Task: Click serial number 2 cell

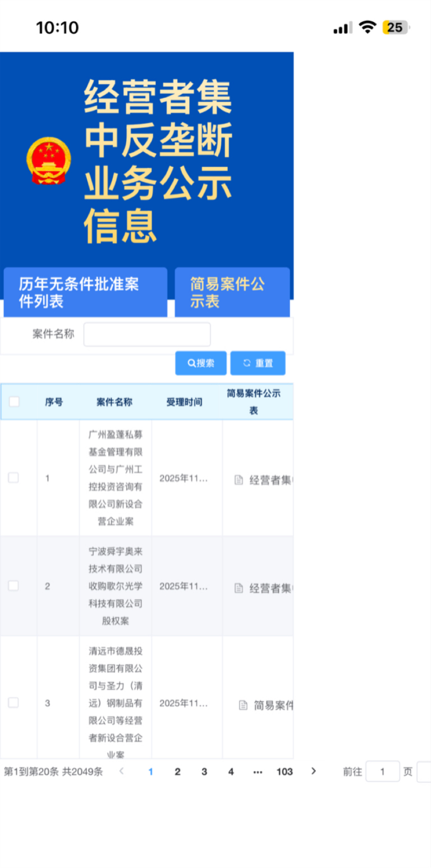Action: coord(48,586)
